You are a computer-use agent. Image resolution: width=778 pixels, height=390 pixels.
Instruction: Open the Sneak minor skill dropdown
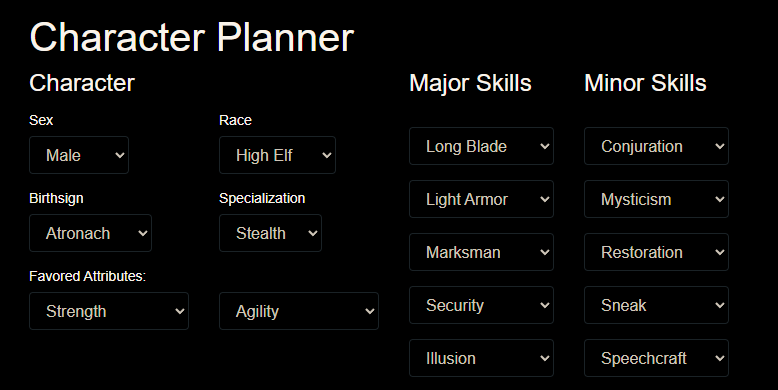point(656,305)
